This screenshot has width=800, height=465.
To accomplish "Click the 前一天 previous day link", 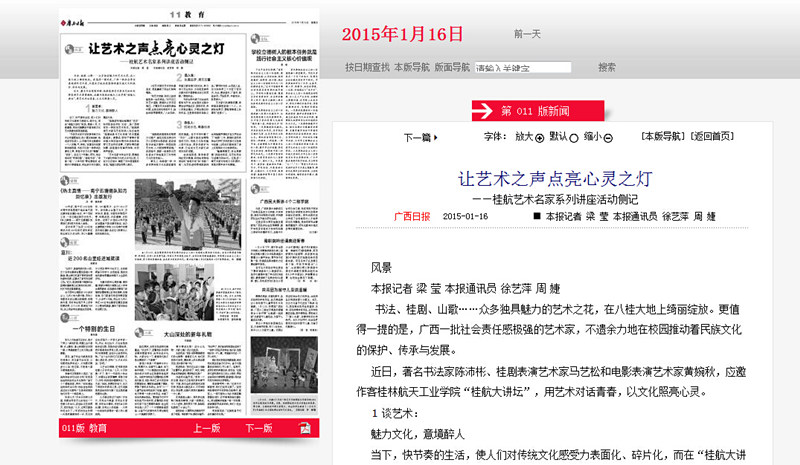I will pyautogui.click(x=527, y=34).
